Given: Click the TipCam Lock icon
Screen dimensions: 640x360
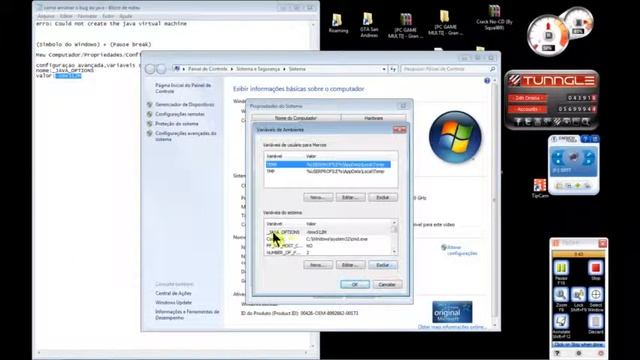Looking at the screenshot, I should pyautogui.click(x=578, y=295).
